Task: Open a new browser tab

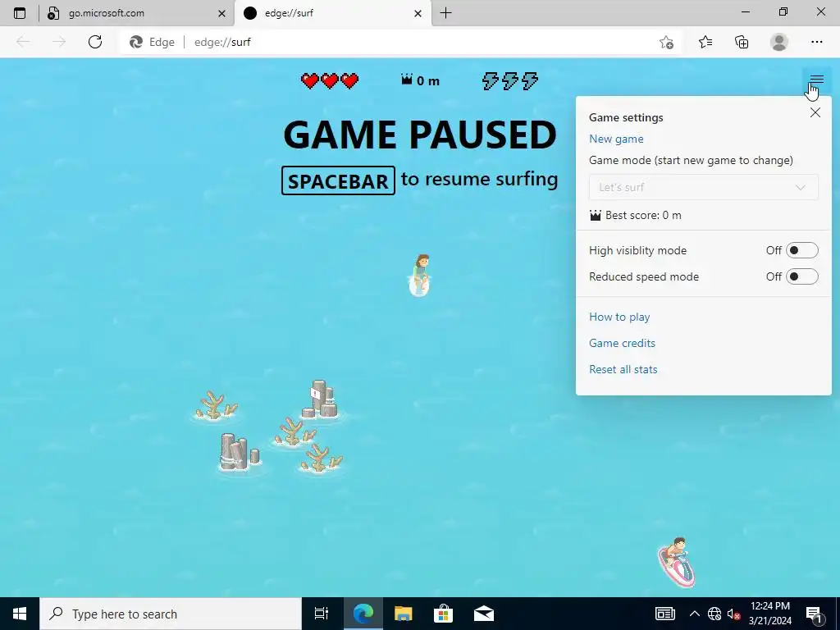Action: [x=445, y=13]
